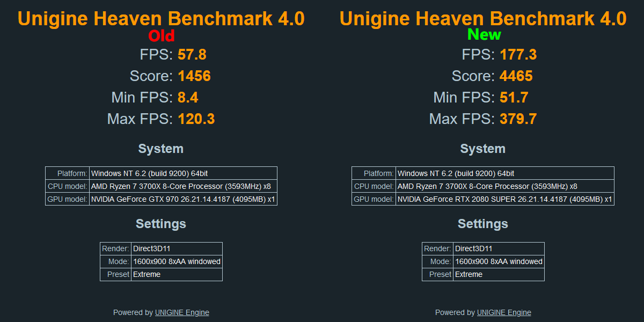Click the left Unigine Heaven Benchmark 4.0 title
This screenshot has width=644, height=322.
point(161,19)
